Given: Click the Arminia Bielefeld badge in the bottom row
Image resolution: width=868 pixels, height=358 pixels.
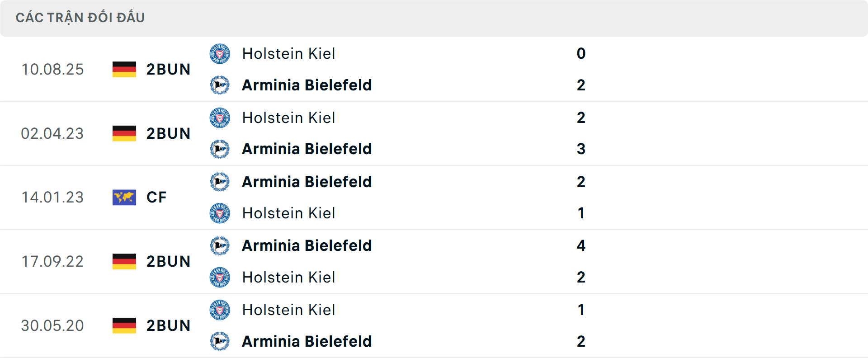Looking at the screenshot, I should click(220, 342).
